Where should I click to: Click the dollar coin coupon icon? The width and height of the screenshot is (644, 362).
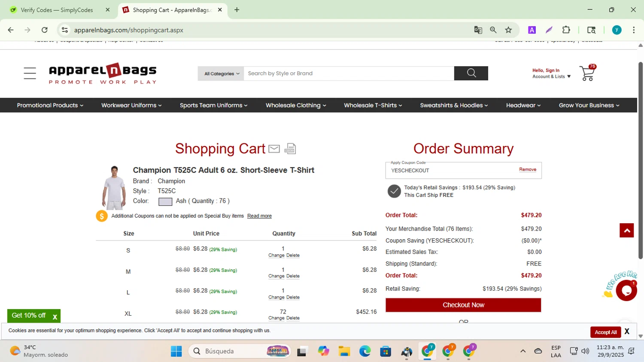tap(102, 216)
